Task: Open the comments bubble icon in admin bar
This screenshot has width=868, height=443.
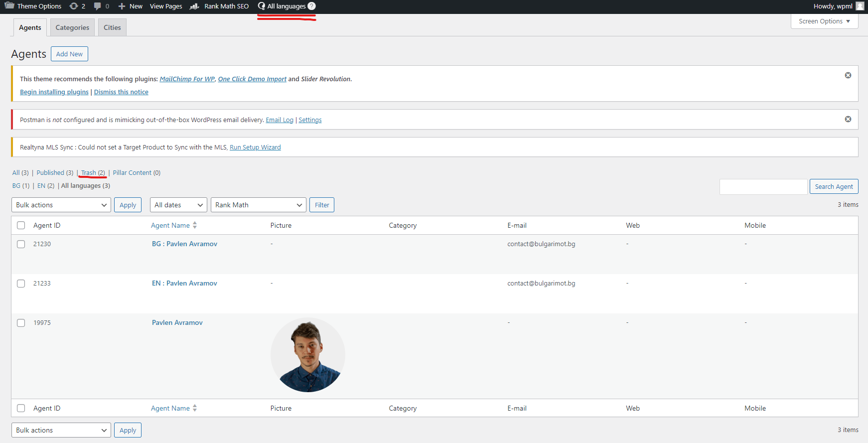Action: pyautogui.click(x=98, y=6)
